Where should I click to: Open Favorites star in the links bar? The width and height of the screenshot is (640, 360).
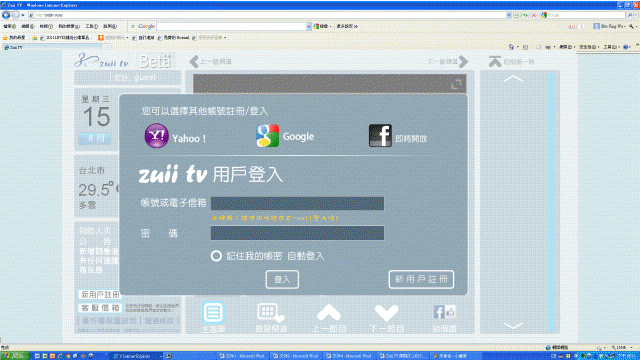pos(5,38)
